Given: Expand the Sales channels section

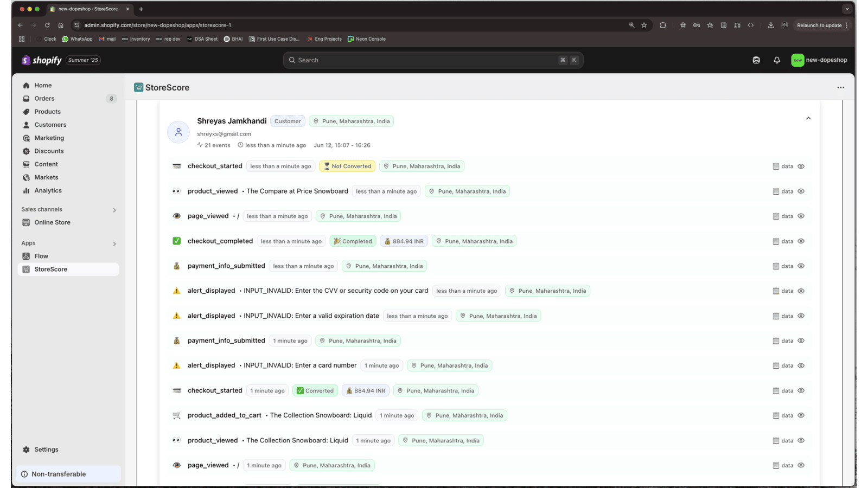Looking at the screenshot, I should click(x=114, y=210).
